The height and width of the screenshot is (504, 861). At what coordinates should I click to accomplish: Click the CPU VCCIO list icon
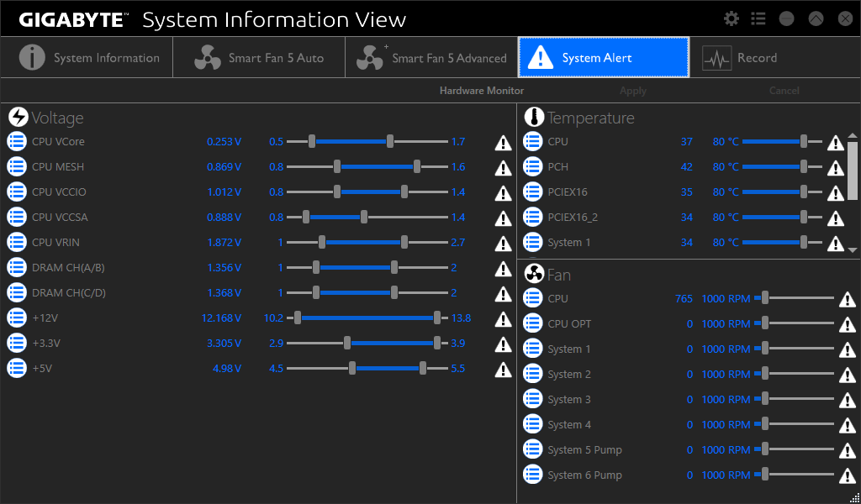pyautogui.click(x=17, y=192)
